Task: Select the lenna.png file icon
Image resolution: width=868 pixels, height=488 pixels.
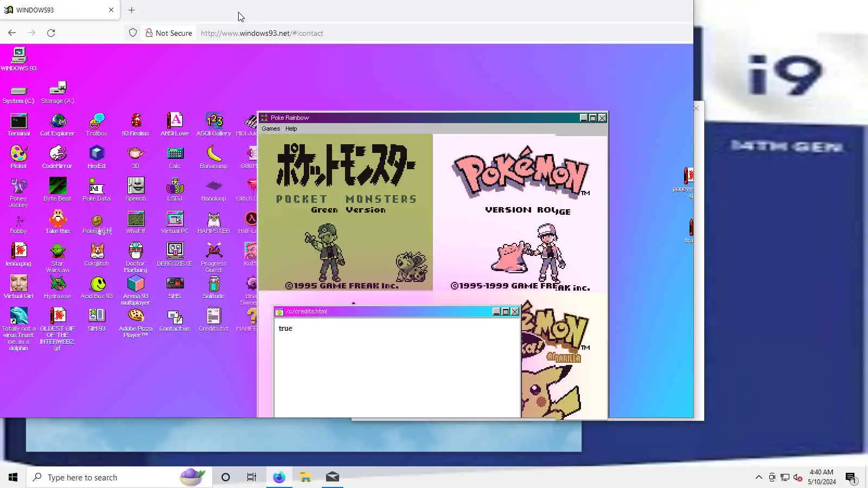Action: 18,255
